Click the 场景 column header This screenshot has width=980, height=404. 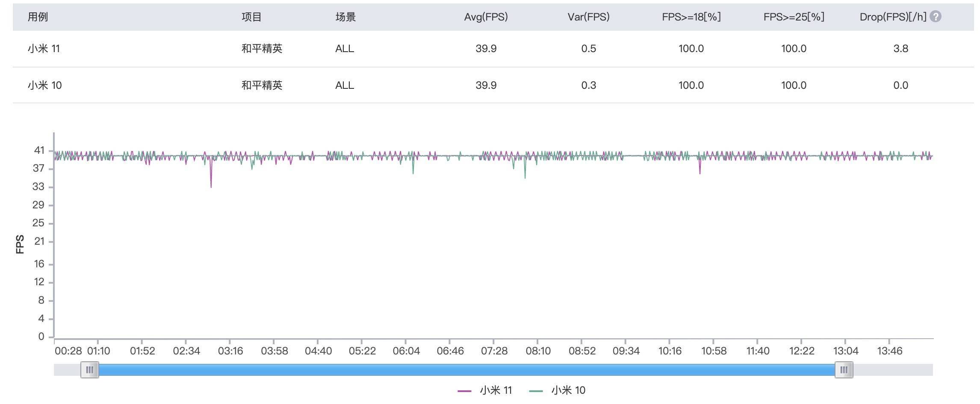coord(345,17)
